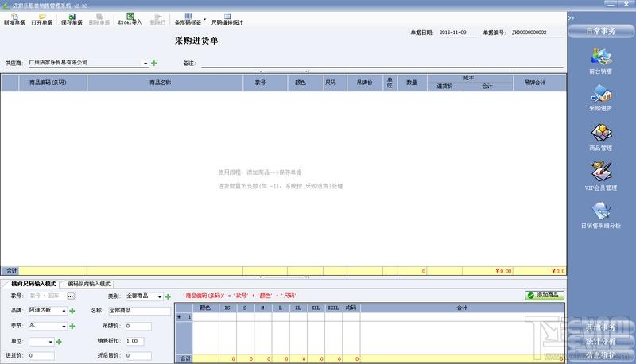The width and height of the screenshot is (636, 364).
Task: Click the 销售折扣 discount field
Action: 134,341
